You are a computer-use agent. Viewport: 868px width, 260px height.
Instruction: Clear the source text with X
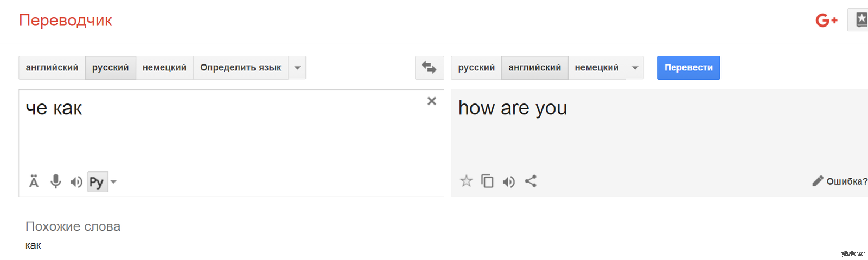click(x=431, y=101)
